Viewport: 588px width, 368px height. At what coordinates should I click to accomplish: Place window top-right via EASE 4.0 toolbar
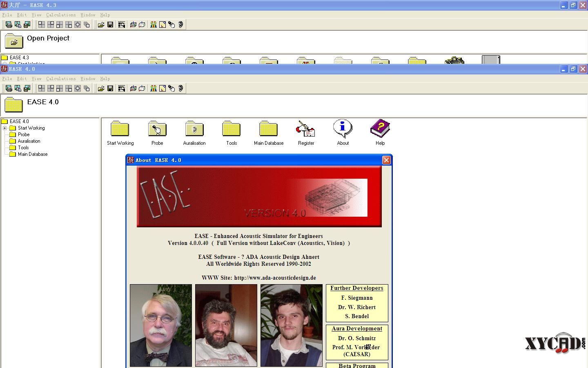tap(51, 88)
